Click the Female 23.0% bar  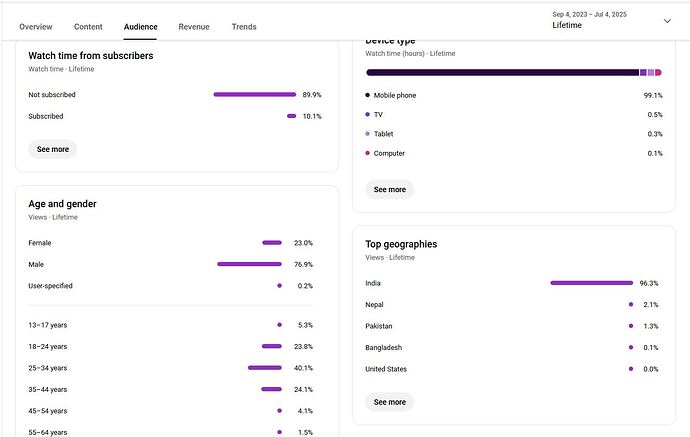click(272, 242)
